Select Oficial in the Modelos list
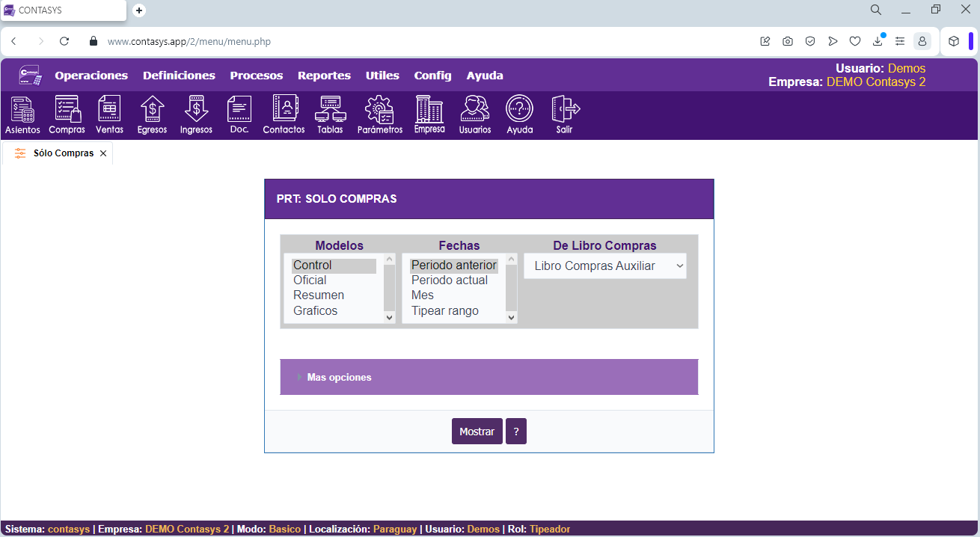This screenshot has height=537, width=980. click(x=310, y=280)
